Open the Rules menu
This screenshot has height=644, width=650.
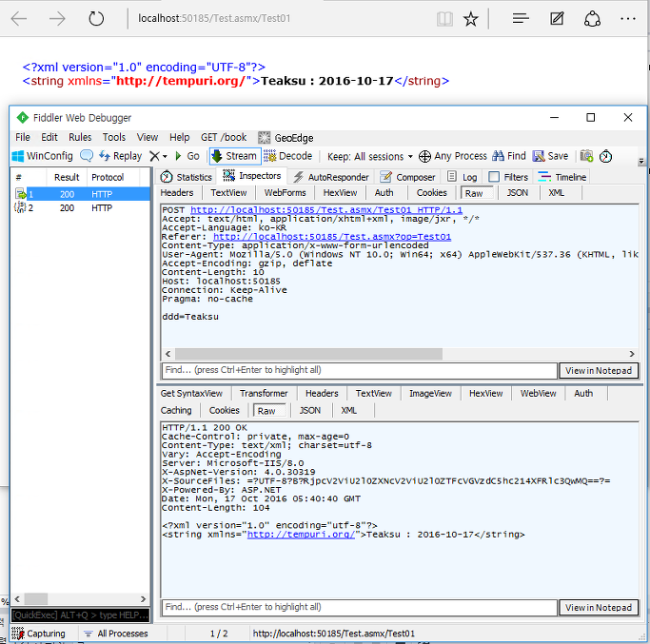coord(80,137)
